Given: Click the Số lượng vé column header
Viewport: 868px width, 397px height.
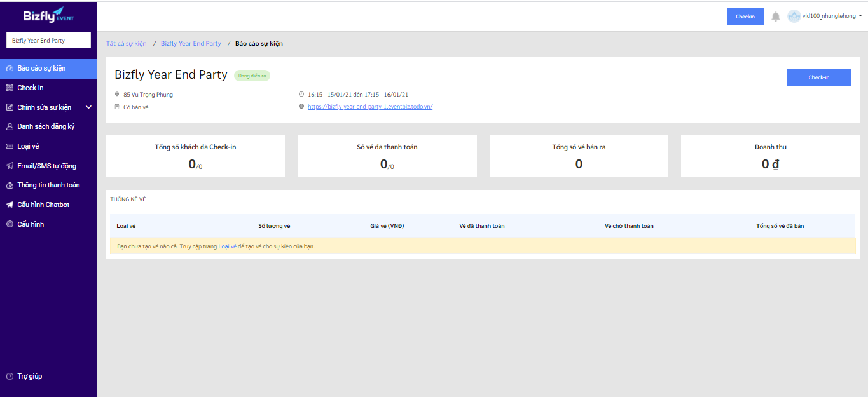Looking at the screenshot, I should 274,226.
